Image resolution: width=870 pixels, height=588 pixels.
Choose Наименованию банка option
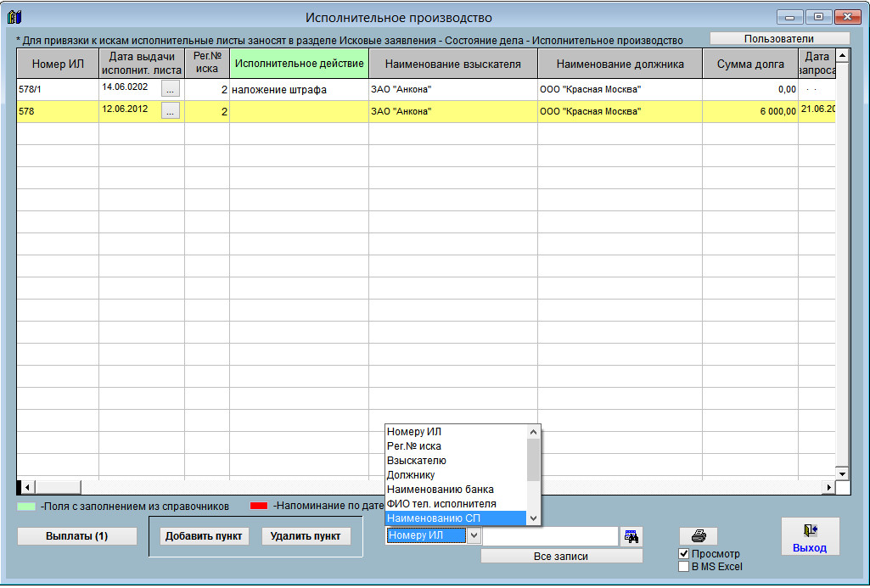456,490
